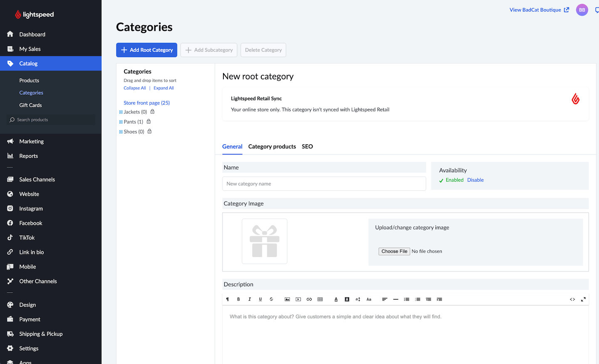Expand the Shoes category tree node

click(121, 132)
